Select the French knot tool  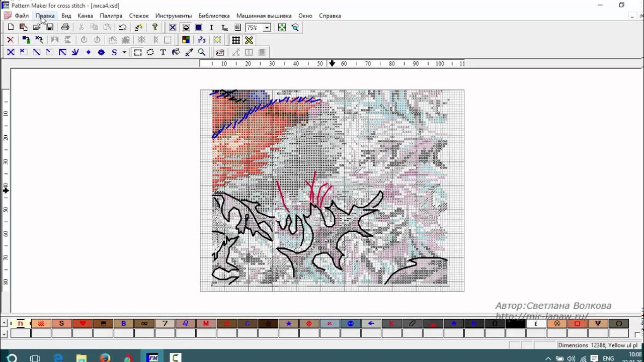pyautogui.click(x=89, y=52)
